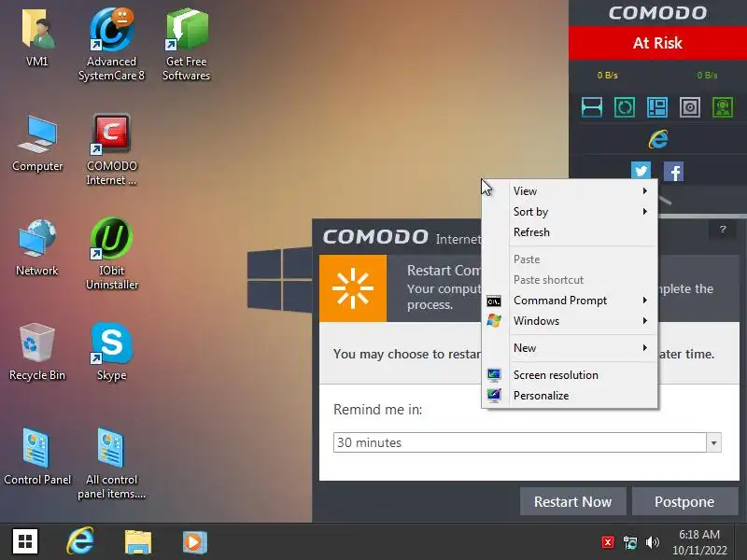Screen dimensions: 747x560
Task: Click the help question mark in COMODO dialog
Action: click(723, 230)
